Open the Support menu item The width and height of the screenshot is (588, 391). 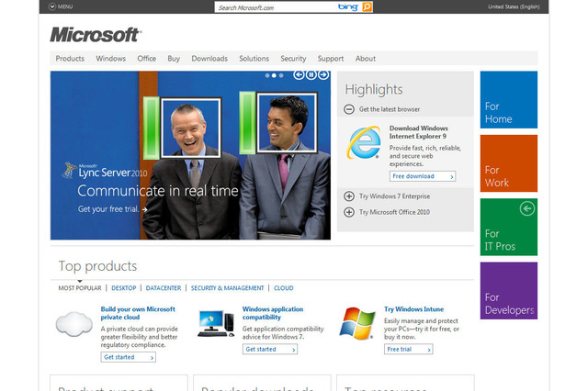point(331,59)
